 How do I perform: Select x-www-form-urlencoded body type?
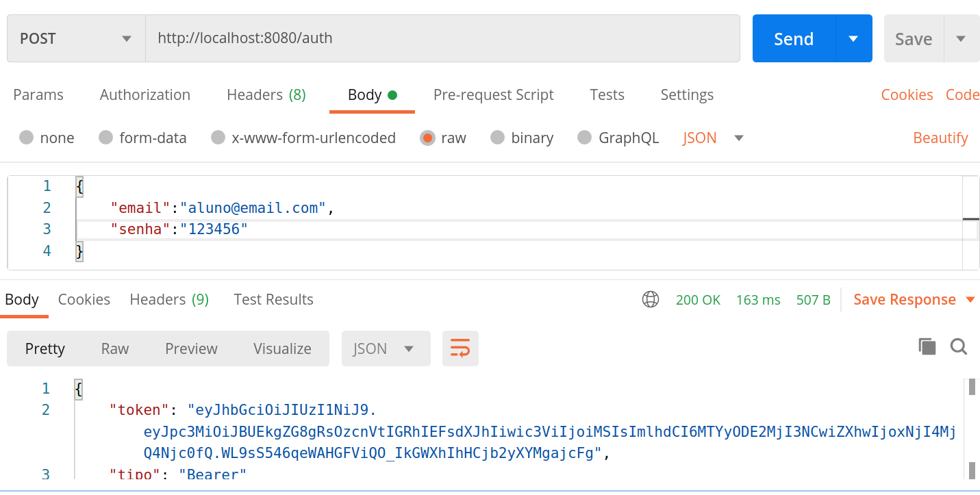point(303,138)
